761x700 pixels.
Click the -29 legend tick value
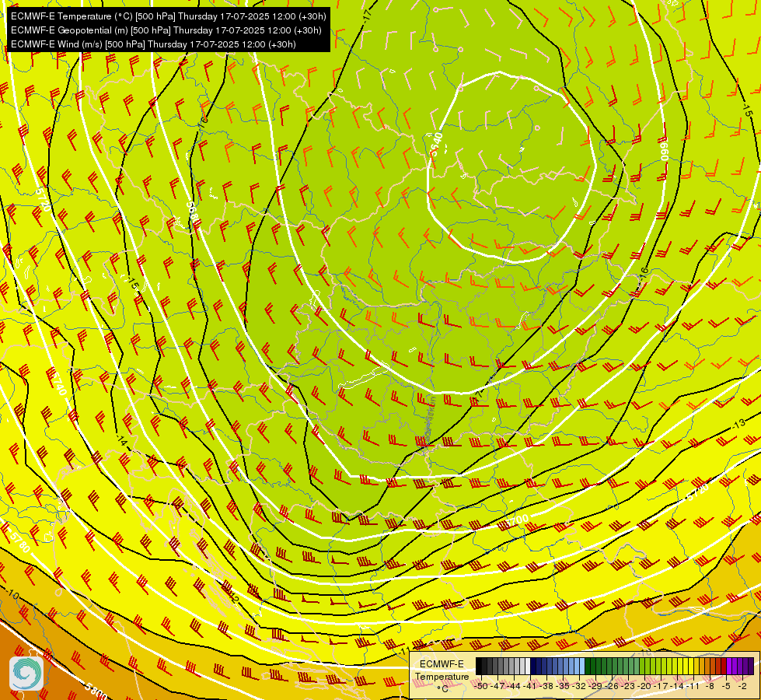[x=596, y=686]
